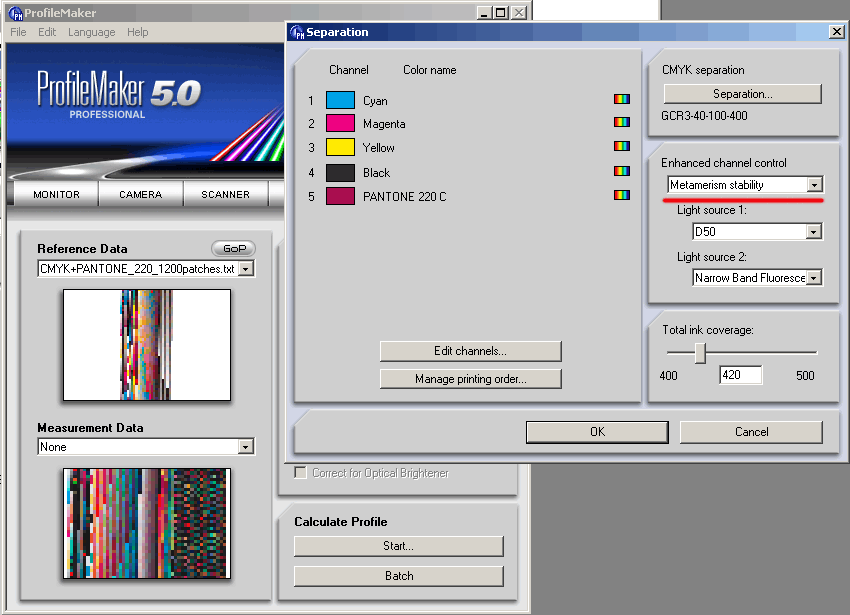This screenshot has height=615, width=850.
Task: Select the Magenta channel name
Action: pyautogui.click(x=384, y=124)
